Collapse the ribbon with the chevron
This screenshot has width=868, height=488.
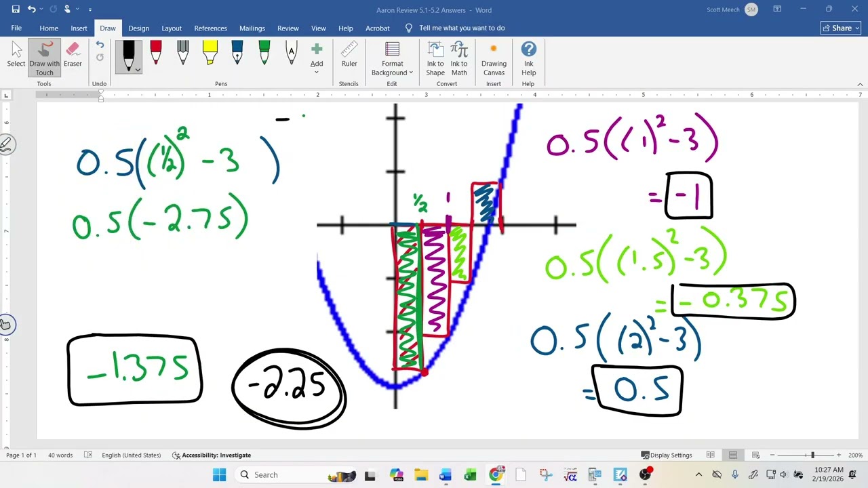pos(860,84)
